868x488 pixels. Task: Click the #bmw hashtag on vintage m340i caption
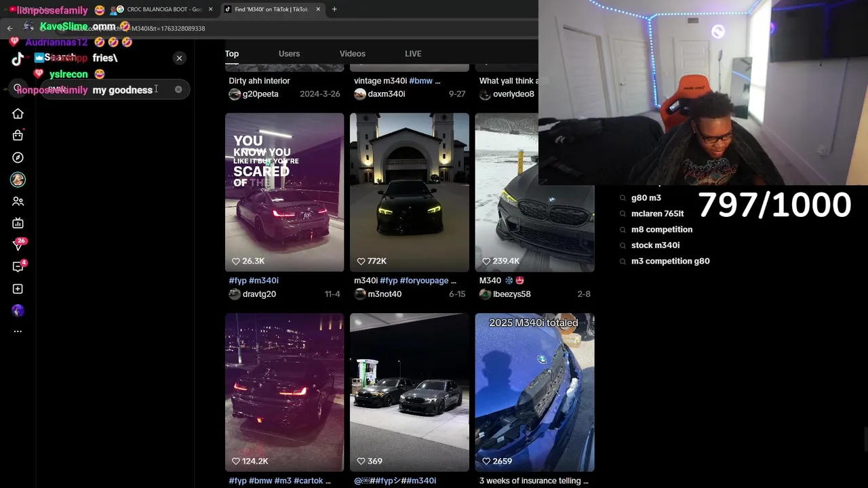click(420, 81)
